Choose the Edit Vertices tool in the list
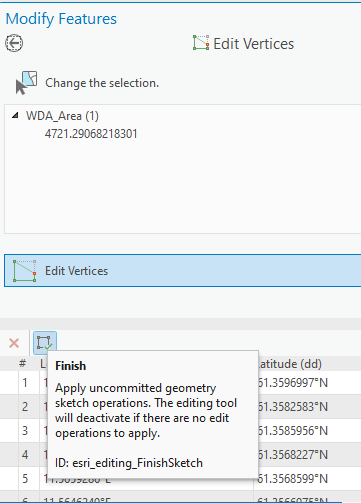361x503 pixels. 182,271
